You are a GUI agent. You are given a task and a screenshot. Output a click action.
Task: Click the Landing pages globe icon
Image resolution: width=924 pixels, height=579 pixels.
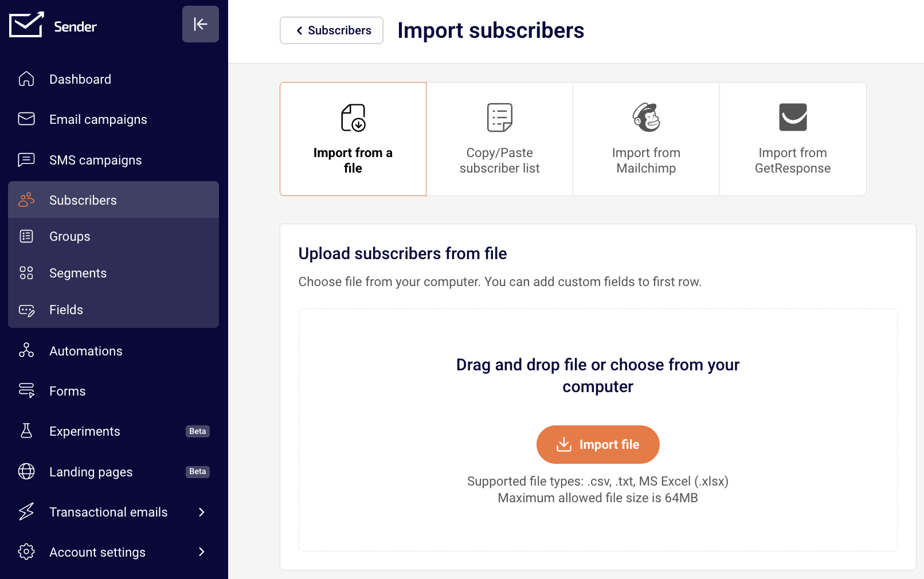[26, 471]
